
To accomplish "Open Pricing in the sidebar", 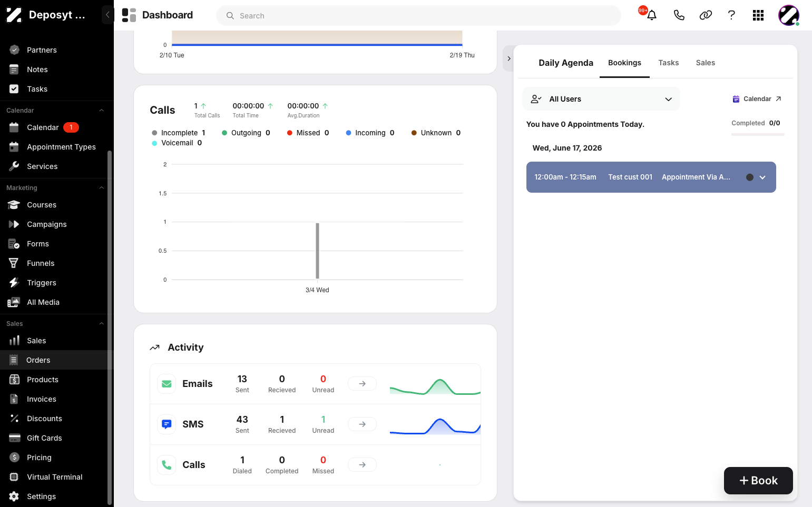I will pyautogui.click(x=57, y=458).
